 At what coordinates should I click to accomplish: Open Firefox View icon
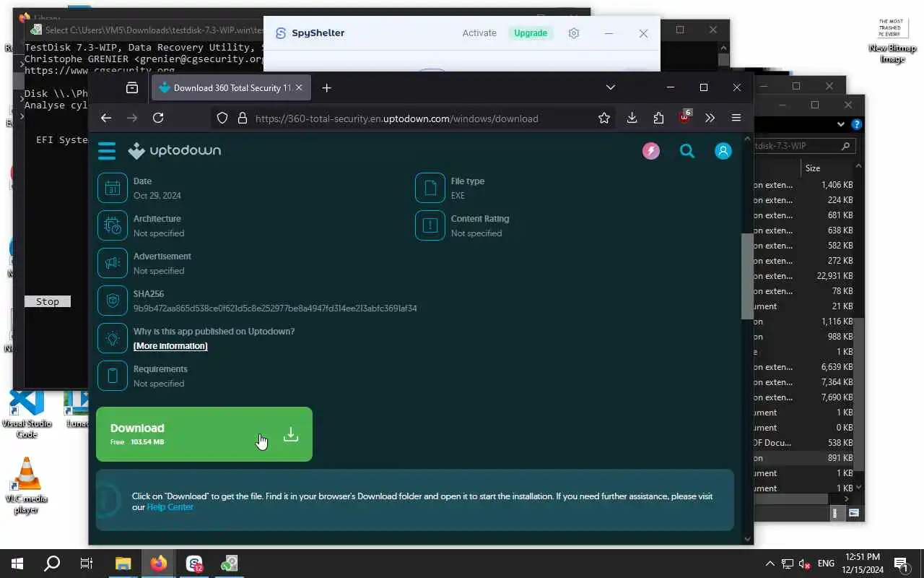point(131,87)
